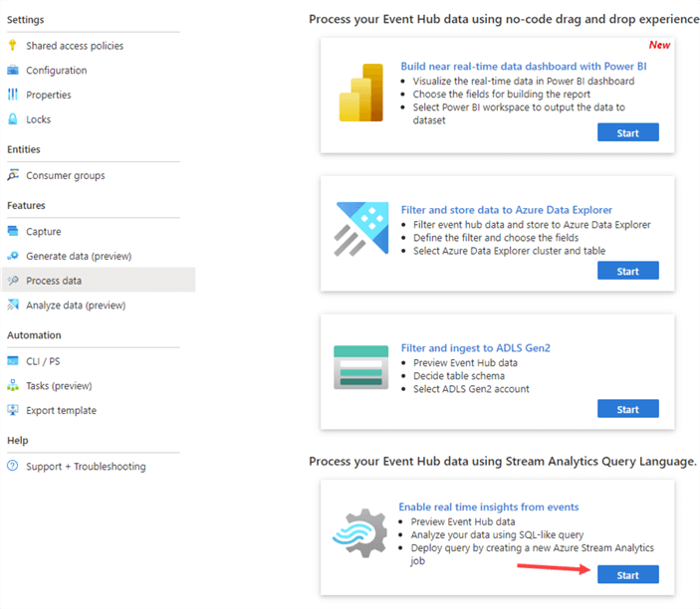The image size is (700, 609).
Task: Select Tasks (preview) in the sidebar
Action: [59, 386]
